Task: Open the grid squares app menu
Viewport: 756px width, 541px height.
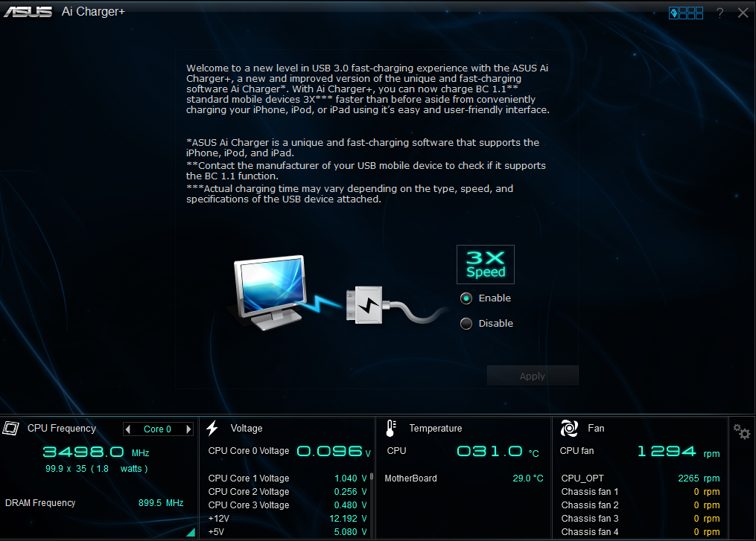Action: point(690,12)
